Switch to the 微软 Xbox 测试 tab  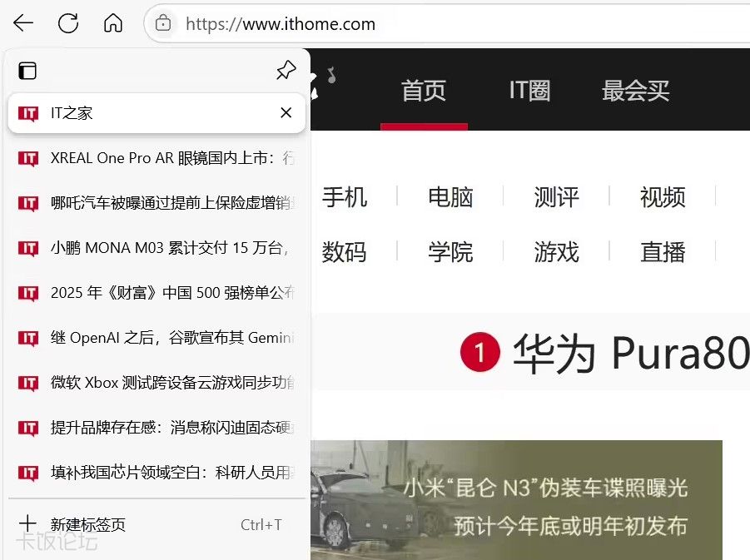[156, 383]
